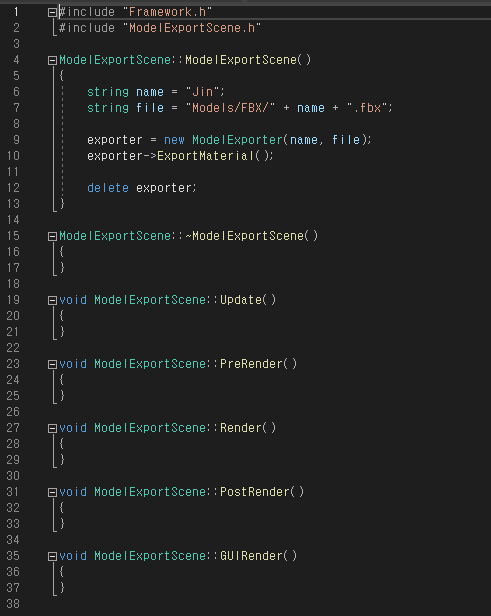Click ModelExporter type name on line 9
The image size is (491, 616).
click(237, 140)
